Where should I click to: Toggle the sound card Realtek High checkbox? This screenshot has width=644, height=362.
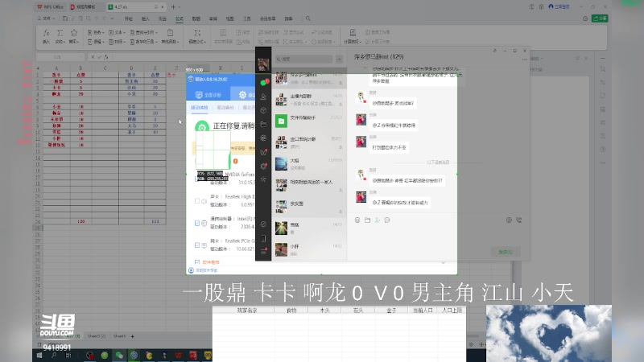pos(197,200)
